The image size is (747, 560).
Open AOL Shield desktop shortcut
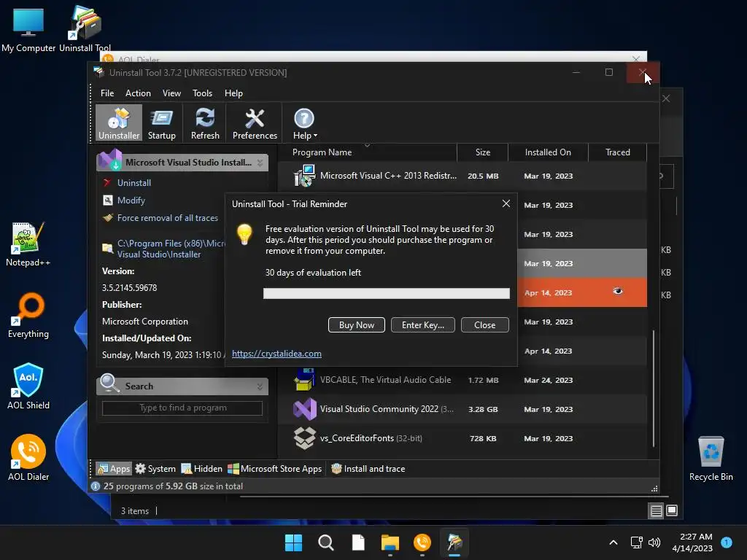point(28,386)
